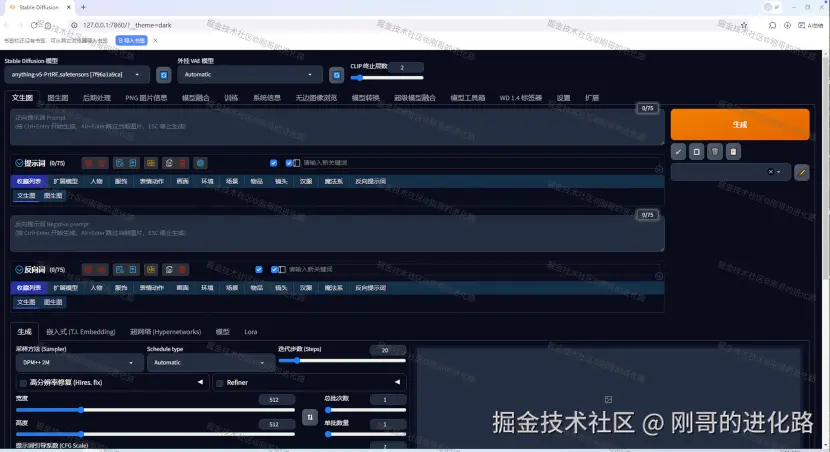Click the second red icon in 反向词 toolbar

(102, 269)
